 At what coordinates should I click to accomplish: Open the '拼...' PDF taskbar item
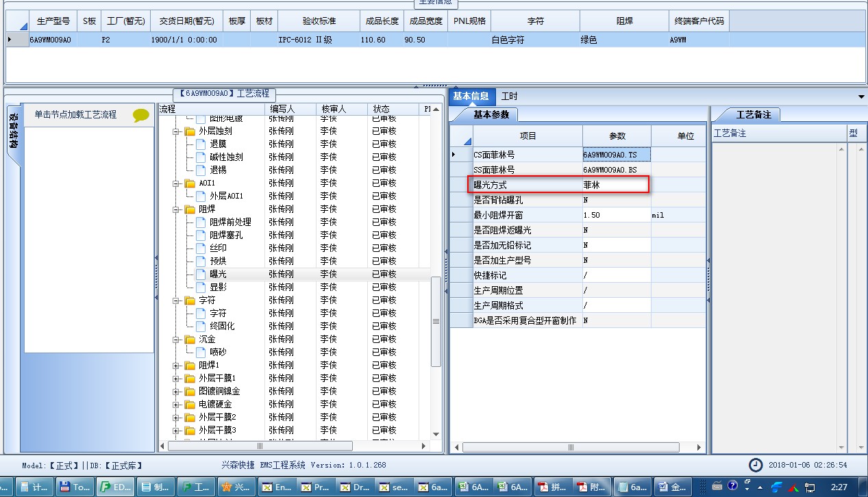tap(553, 487)
